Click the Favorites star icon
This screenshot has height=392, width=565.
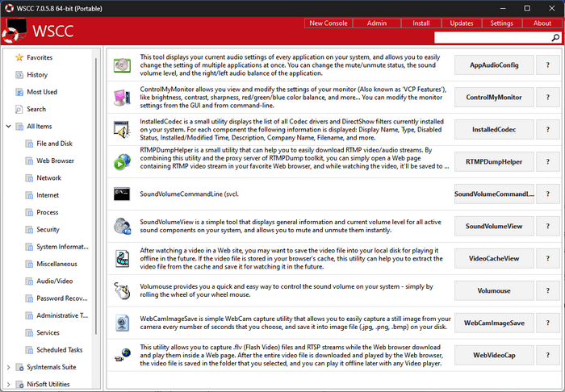(19, 57)
